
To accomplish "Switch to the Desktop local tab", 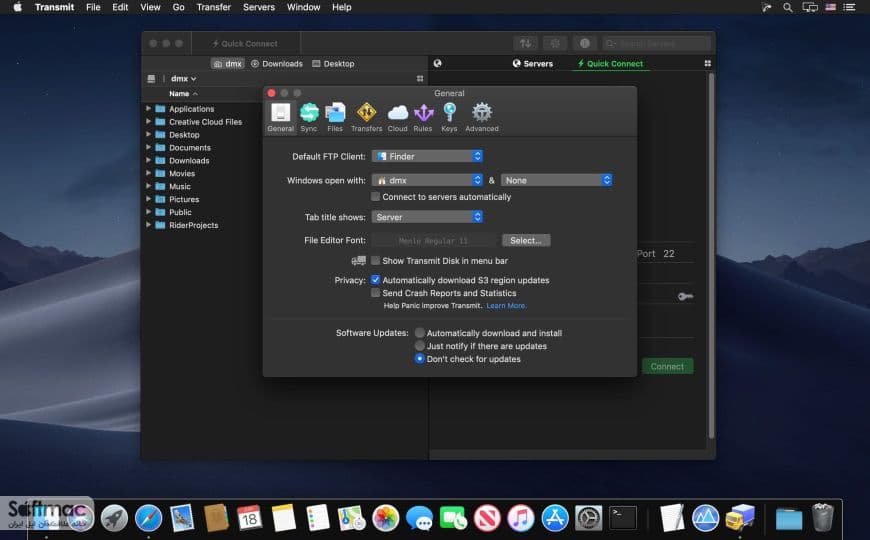I will pos(333,64).
